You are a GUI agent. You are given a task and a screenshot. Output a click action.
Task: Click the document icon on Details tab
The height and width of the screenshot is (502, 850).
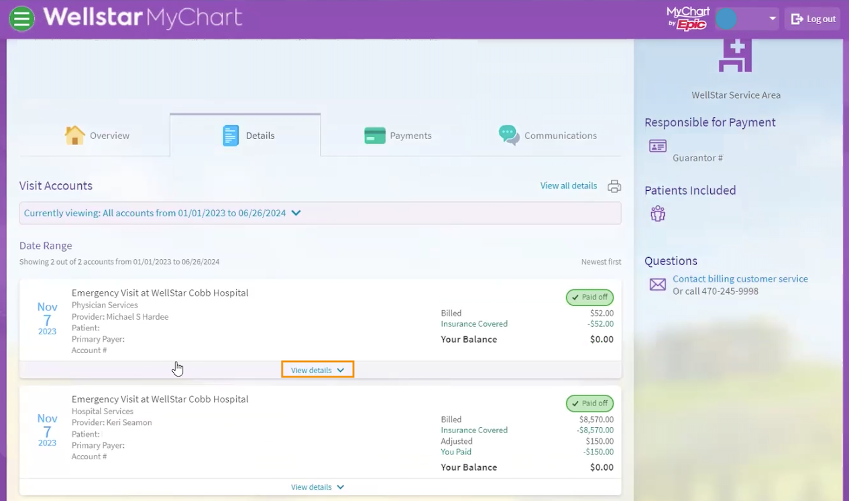pyautogui.click(x=230, y=136)
